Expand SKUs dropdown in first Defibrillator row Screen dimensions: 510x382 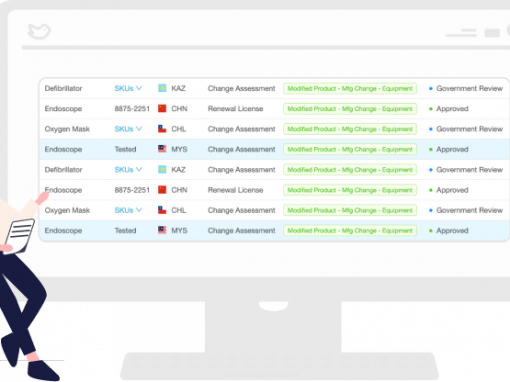[128, 88]
